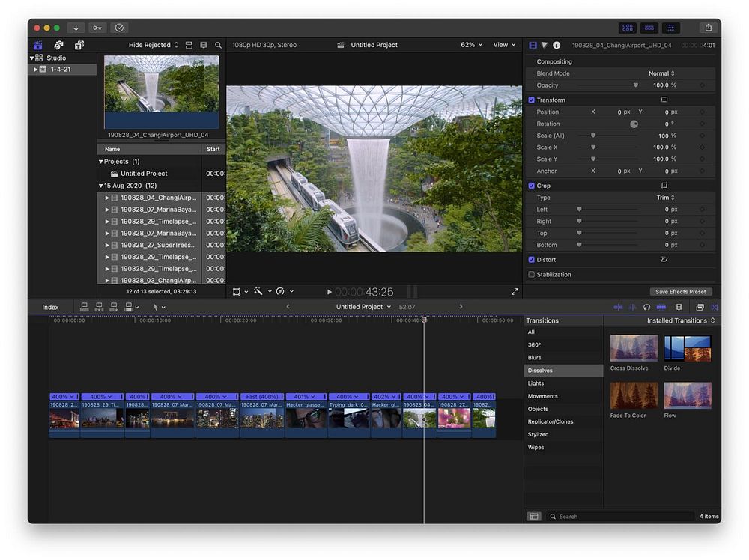Screen dimensions: 749x560
Task: Open the Hide Rejected filter dropdown
Action: pyautogui.click(x=154, y=45)
